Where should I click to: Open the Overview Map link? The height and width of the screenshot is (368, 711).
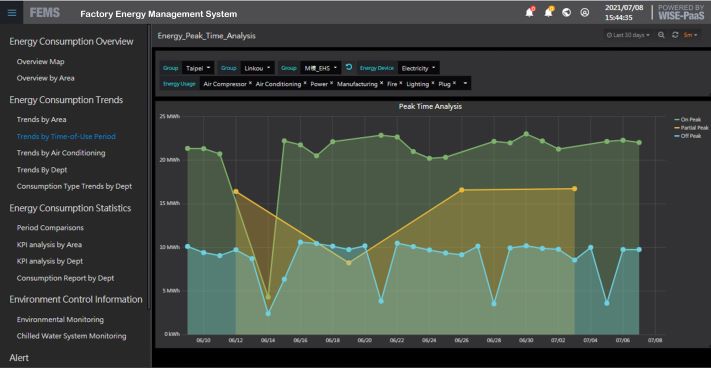coord(40,62)
